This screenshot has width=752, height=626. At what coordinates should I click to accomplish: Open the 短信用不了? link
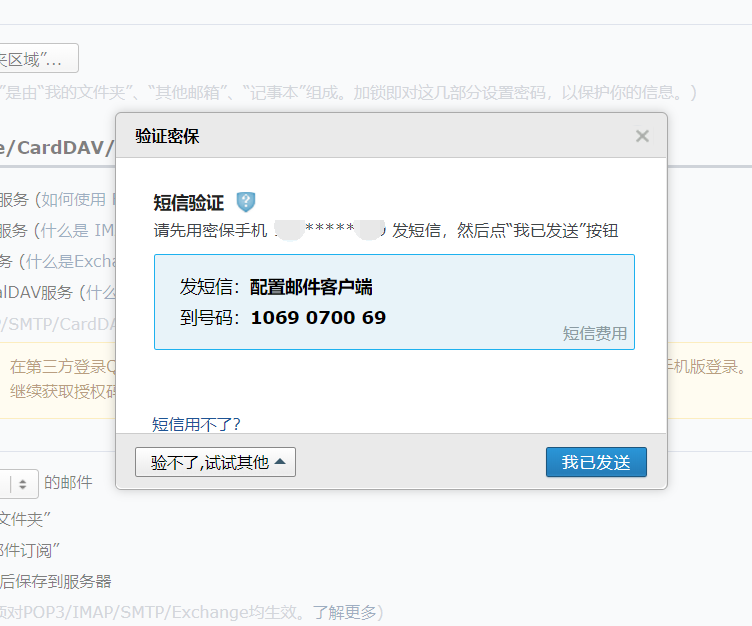pos(196,424)
